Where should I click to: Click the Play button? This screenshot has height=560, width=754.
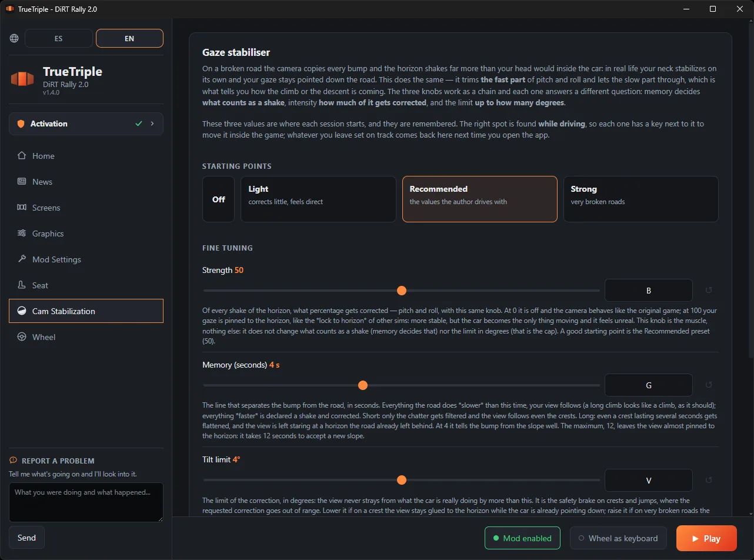click(x=706, y=538)
